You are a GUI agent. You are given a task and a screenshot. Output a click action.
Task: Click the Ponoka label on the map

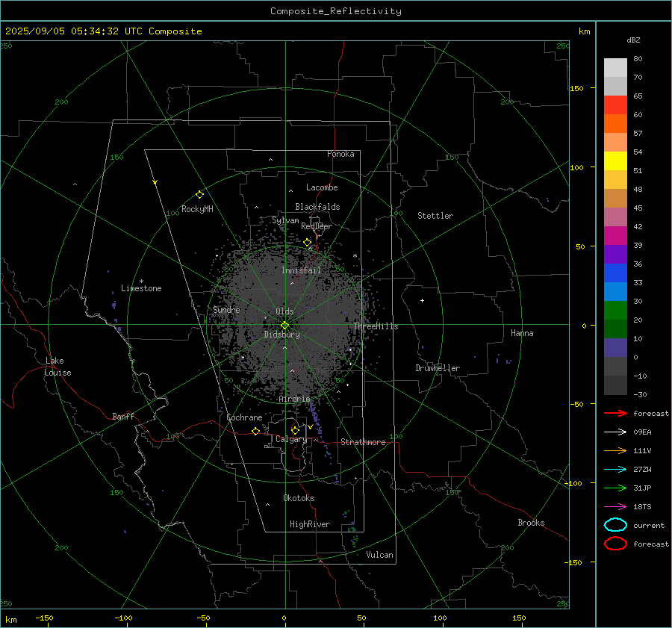(x=340, y=154)
